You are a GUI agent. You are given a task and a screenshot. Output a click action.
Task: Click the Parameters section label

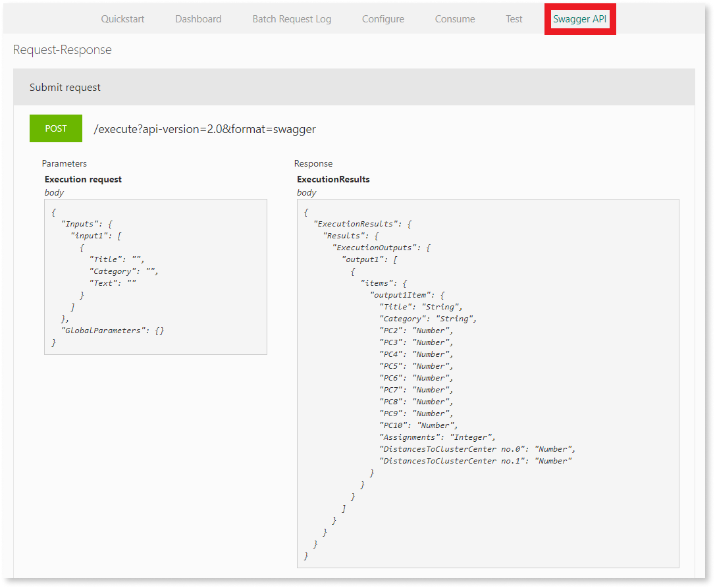tap(64, 163)
